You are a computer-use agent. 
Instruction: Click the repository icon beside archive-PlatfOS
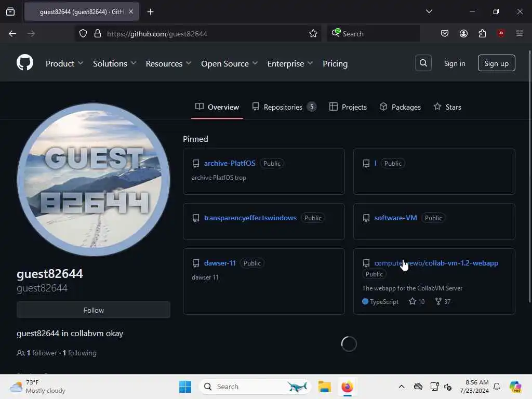coord(196,164)
